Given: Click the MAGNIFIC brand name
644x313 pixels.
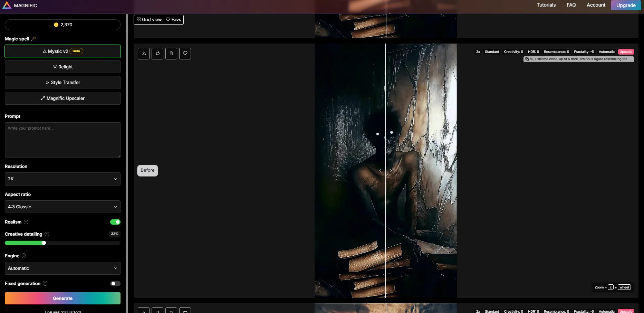Looking at the screenshot, I should click(26, 6).
